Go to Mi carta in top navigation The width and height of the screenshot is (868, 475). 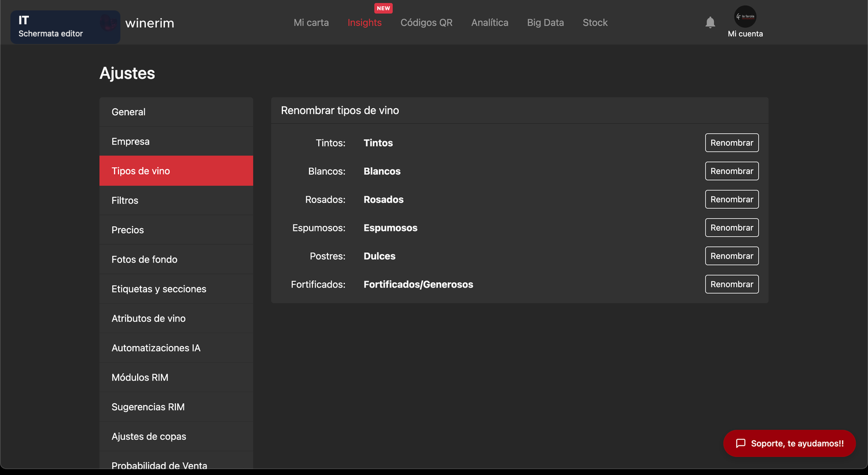[311, 23]
